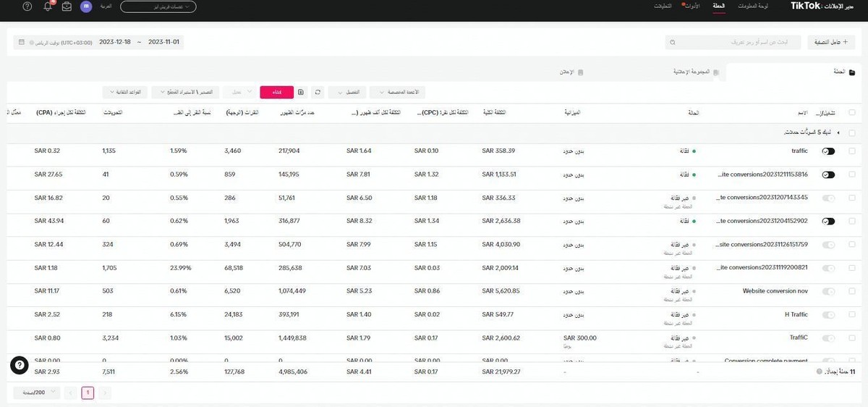Open the purple 'm' account avatar
Image resolution: width=868 pixels, height=407 pixels.
pyautogui.click(x=86, y=7)
